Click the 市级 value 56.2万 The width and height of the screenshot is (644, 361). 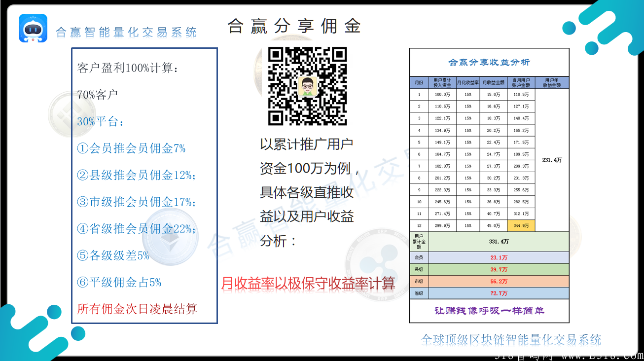[499, 282]
